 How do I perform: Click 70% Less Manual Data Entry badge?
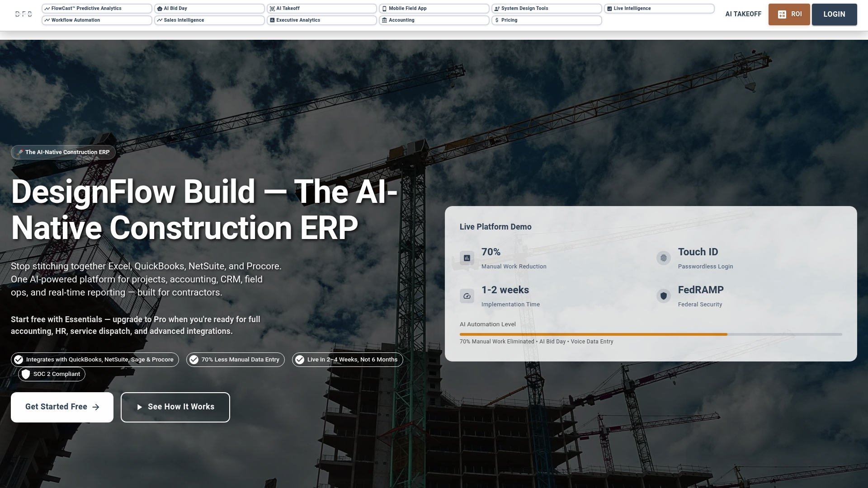point(236,360)
